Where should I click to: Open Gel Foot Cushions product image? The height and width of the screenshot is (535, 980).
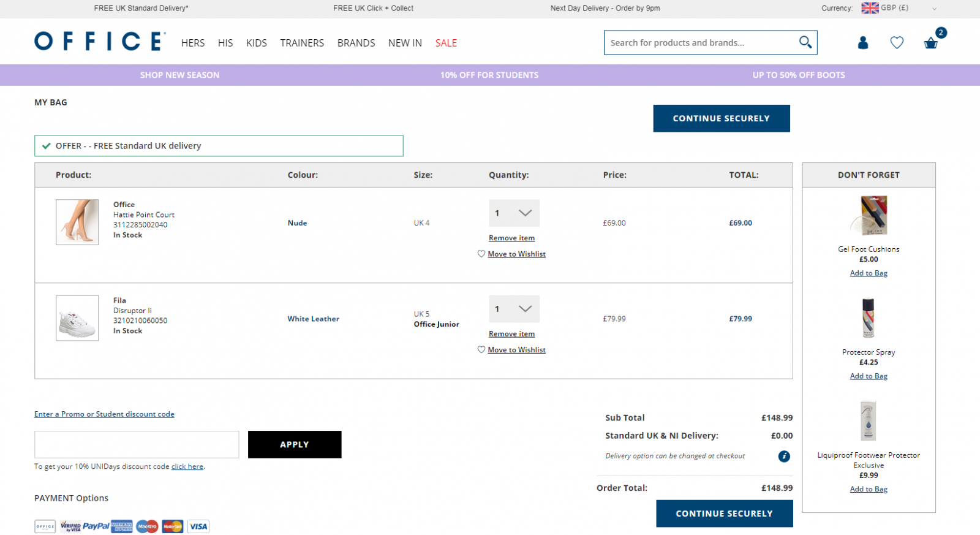(869, 216)
